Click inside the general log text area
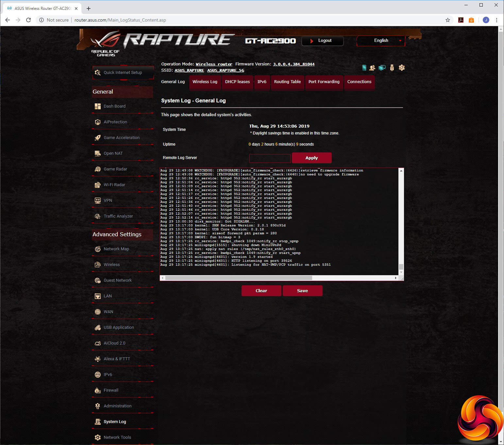The height and width of the screenshot is (445, 504). click(279, 222)
